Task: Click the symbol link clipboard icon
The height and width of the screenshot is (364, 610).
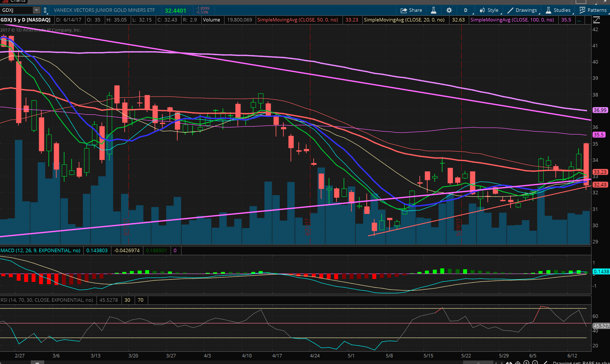Action: click(45, 10)
